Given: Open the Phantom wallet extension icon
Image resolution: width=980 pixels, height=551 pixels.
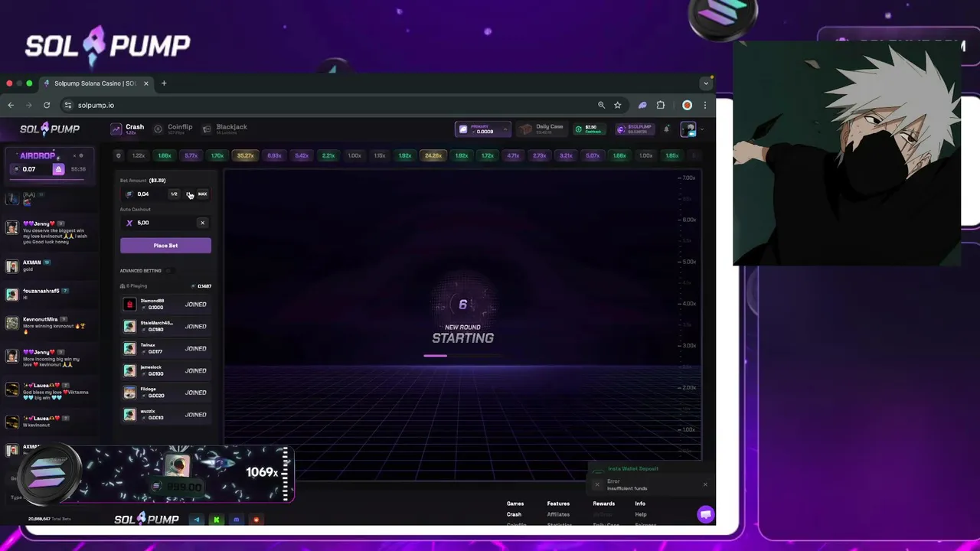Looking at the screenshot, I should [x=642, y=105].
